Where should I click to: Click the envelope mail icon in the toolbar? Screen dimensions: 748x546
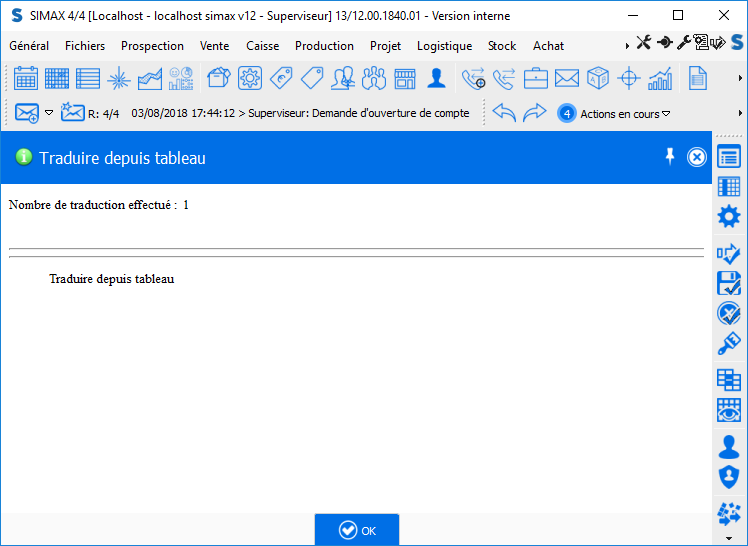[567, 78]
